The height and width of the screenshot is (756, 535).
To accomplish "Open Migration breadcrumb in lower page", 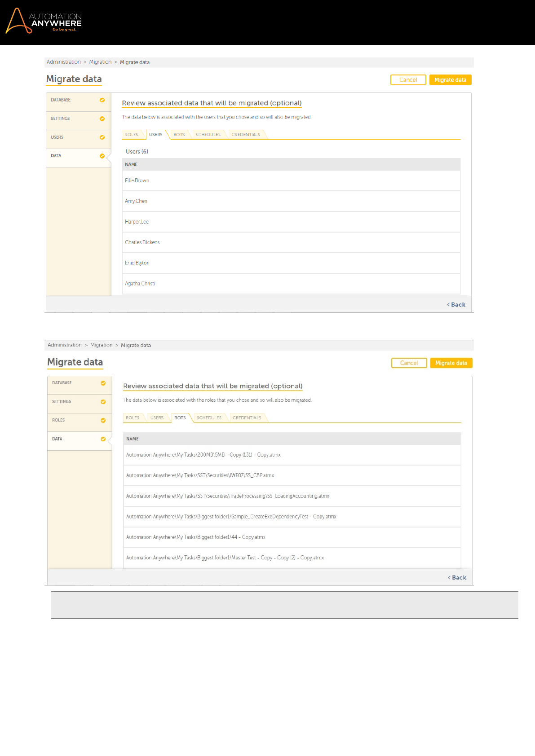I will (x=102, y=345).
